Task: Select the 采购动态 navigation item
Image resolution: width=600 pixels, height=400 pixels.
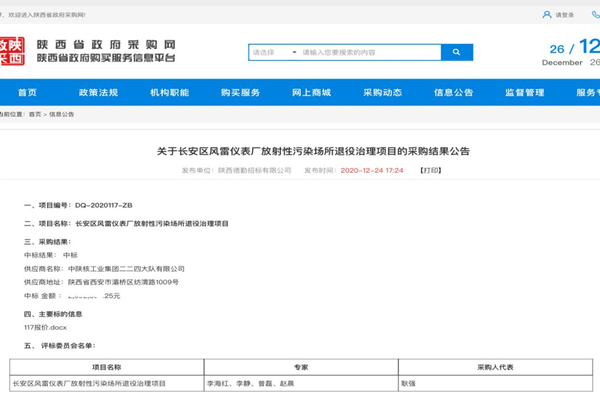Action: click(382, 92)
